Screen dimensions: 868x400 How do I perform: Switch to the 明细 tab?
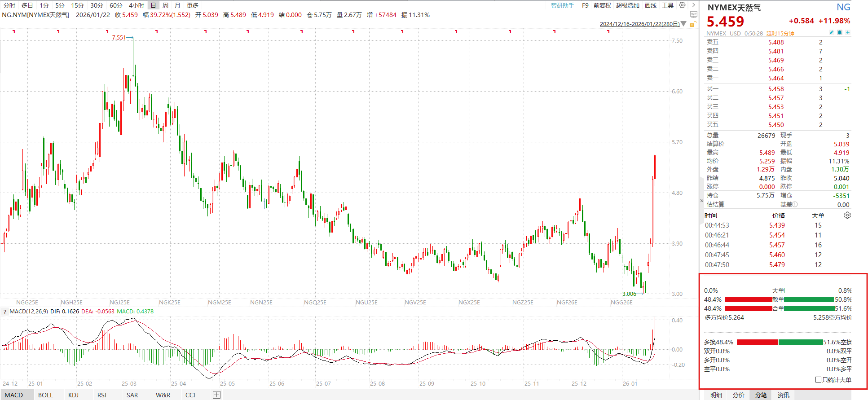coord(716,395)
